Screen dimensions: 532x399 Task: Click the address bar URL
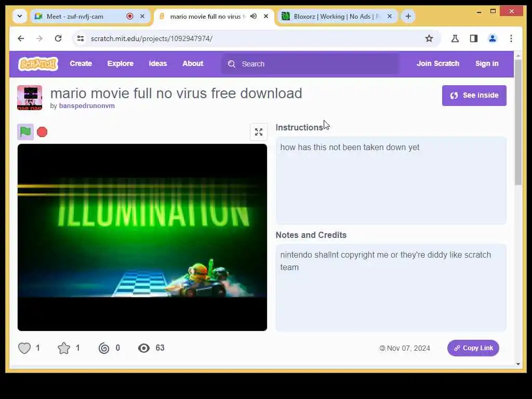pyautogui.click(x=152, y=38)
